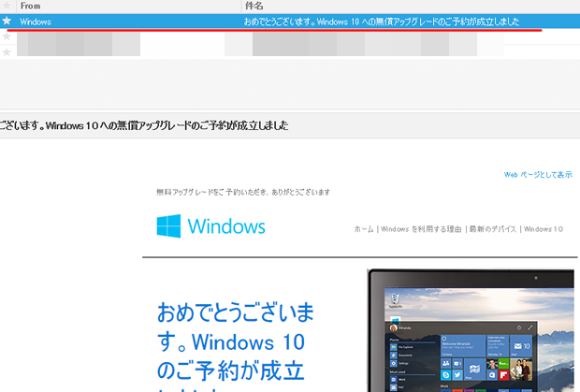The image size is (580, 392).
Task: Click the Windows logo in email body
Action: (x=210, y=226)
